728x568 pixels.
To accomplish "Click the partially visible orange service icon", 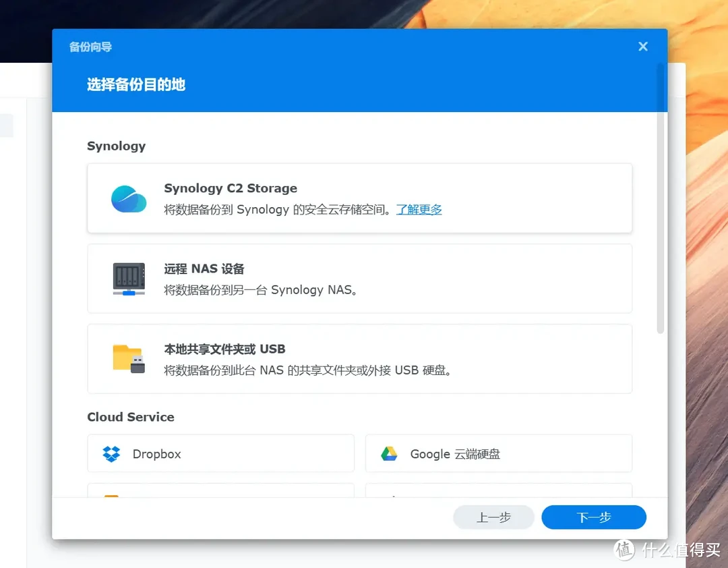I will tap(113, 498).
